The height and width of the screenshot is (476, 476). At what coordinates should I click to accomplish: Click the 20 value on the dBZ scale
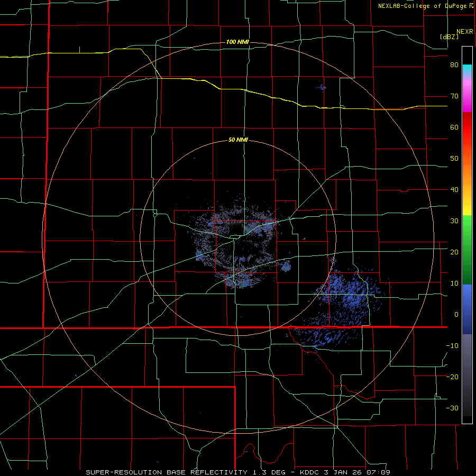pos(454,252)
